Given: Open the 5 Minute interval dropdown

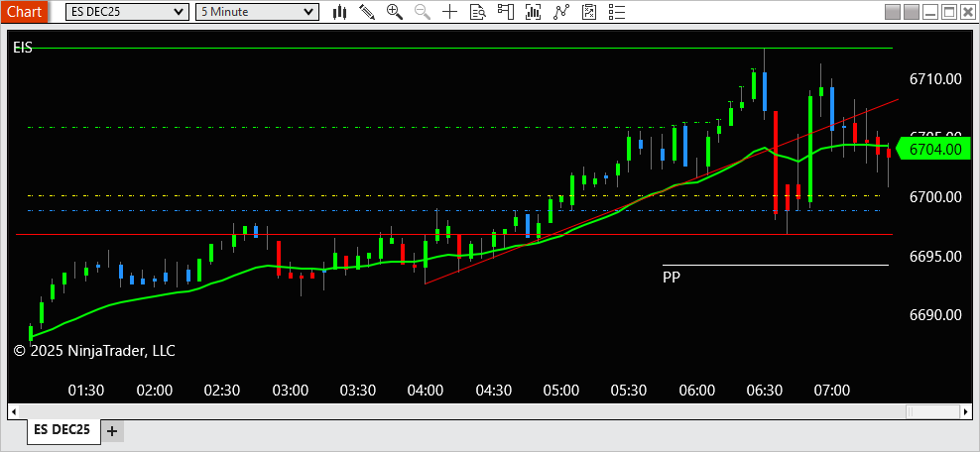Looking at the screenshot, I should pyautogui.click(x=257, y=11).
